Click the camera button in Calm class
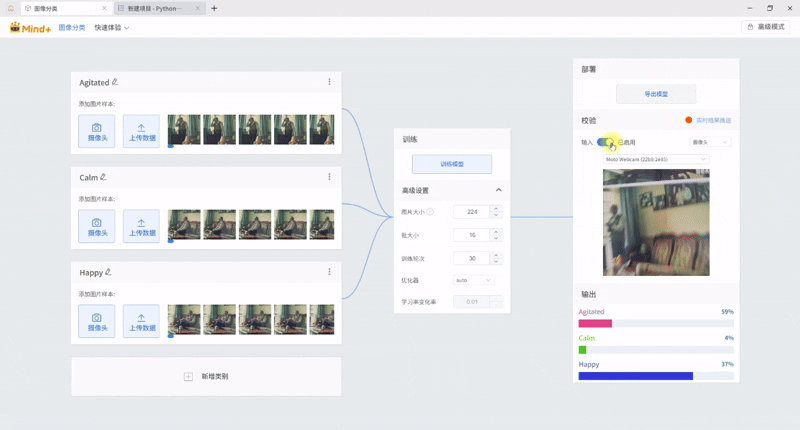 96,226
